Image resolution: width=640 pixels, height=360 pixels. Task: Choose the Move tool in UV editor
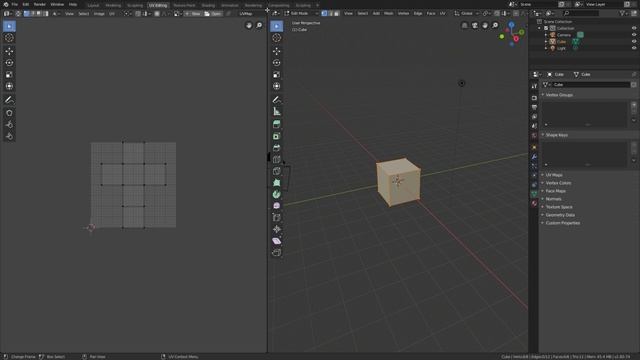click(9, 51)
